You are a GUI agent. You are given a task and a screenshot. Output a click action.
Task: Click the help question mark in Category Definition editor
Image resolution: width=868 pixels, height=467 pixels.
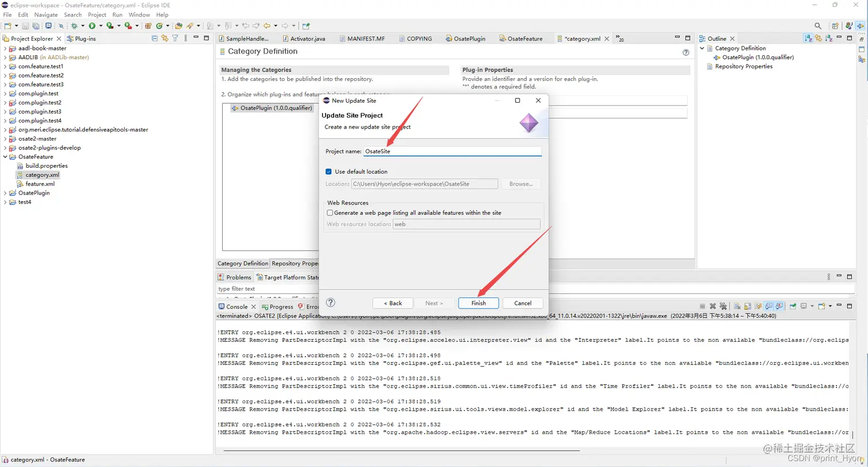point(685,52)
